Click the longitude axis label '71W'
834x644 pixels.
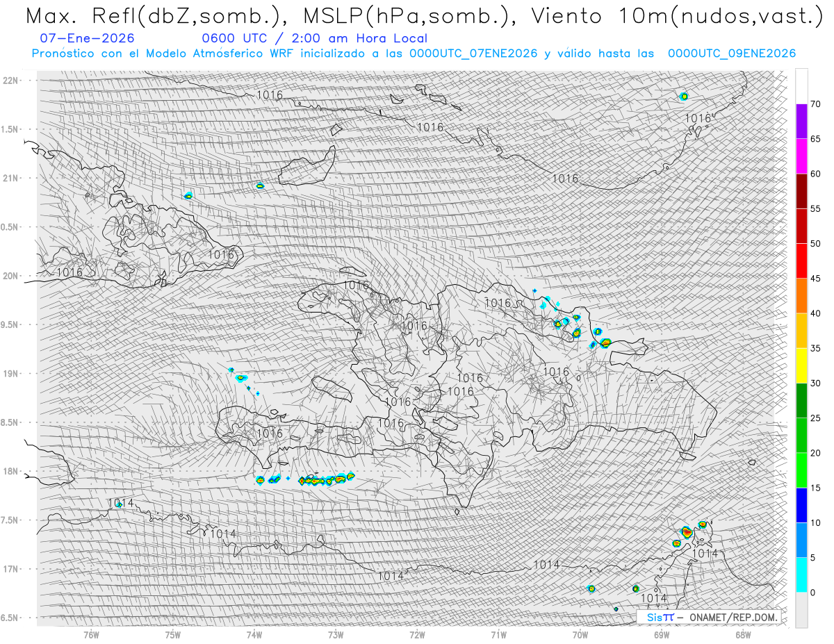(x=498, y=634)
